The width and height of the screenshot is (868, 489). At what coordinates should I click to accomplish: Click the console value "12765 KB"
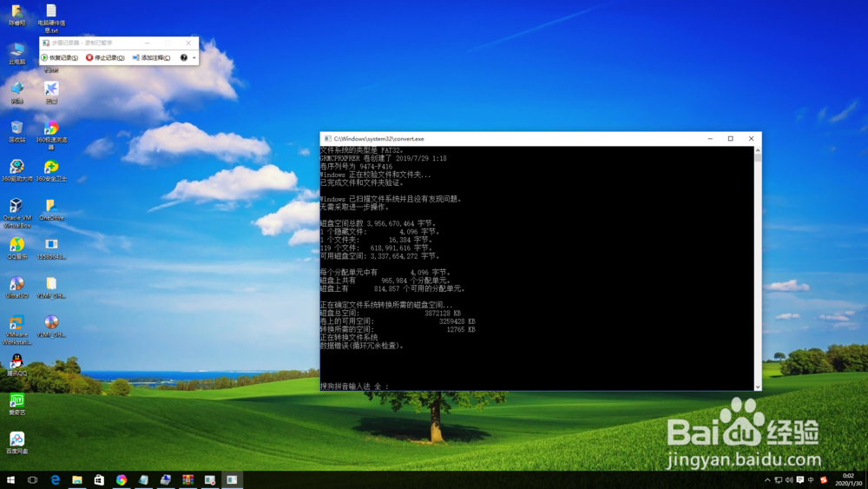461,329
